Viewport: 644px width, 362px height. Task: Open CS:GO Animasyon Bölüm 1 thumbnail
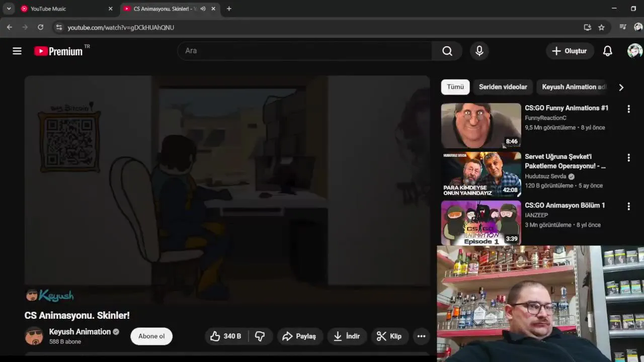(481, 223)
